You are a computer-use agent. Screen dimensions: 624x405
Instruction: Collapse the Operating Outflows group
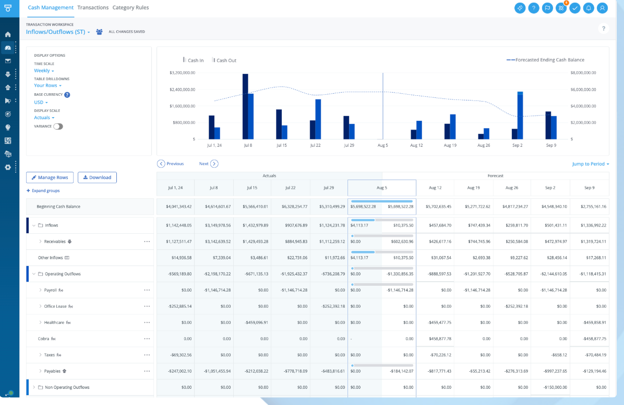pos(33,274)
